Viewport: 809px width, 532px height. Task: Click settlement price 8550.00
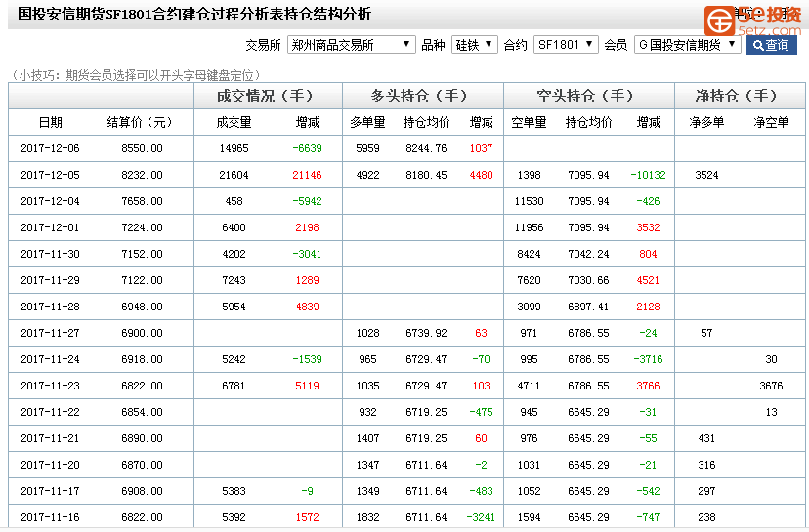tap(142, 148)
